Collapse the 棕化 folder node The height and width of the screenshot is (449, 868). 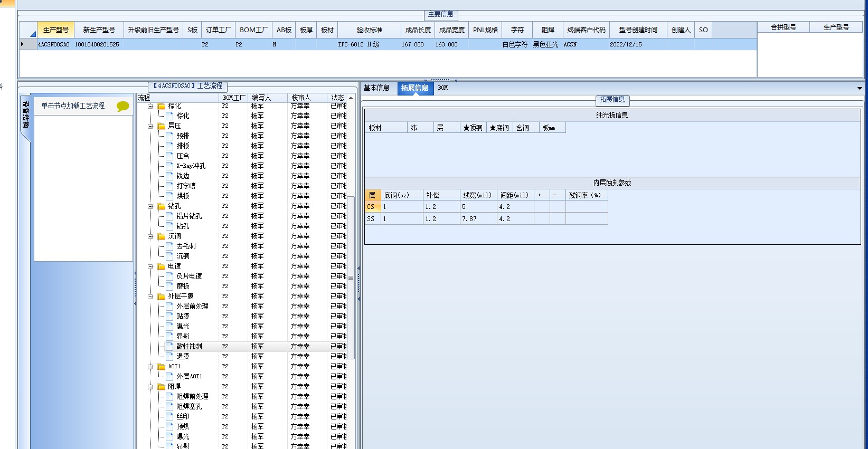[150, 106]
